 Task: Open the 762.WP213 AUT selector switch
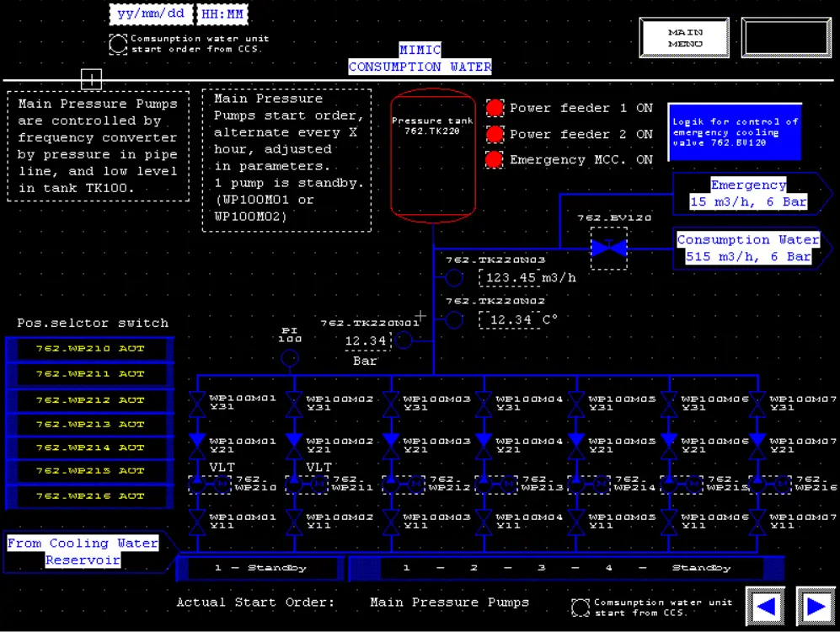pos(89,424)
